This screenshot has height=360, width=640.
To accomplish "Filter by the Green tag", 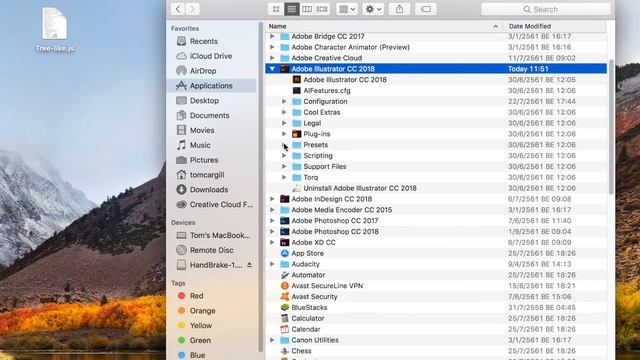I will pos(200,340).
